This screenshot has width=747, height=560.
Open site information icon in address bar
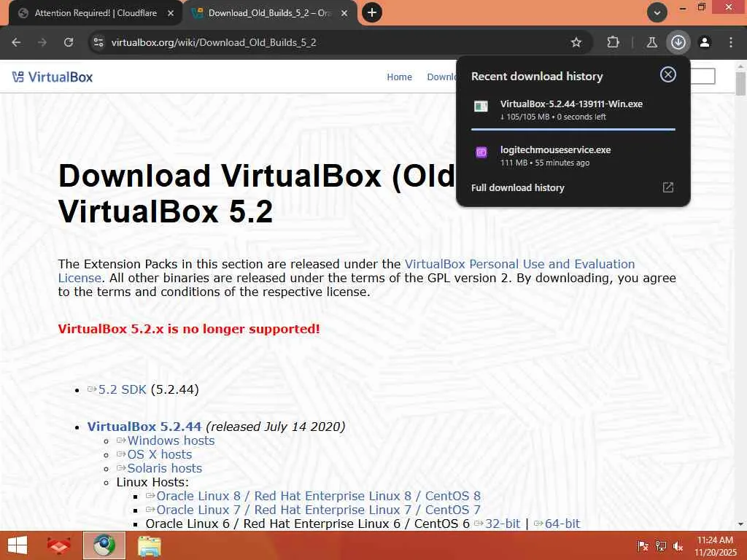click(x=98, y=42)
